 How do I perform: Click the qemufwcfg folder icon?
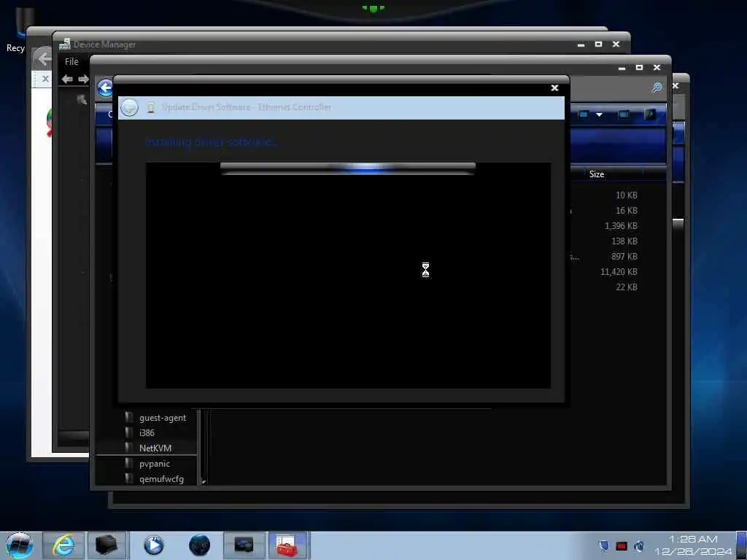(x=128, y=478)
